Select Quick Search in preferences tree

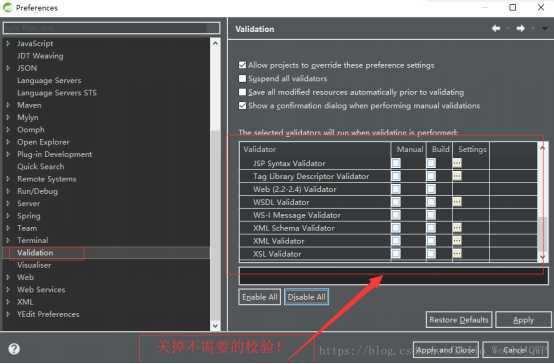point(41,166)
